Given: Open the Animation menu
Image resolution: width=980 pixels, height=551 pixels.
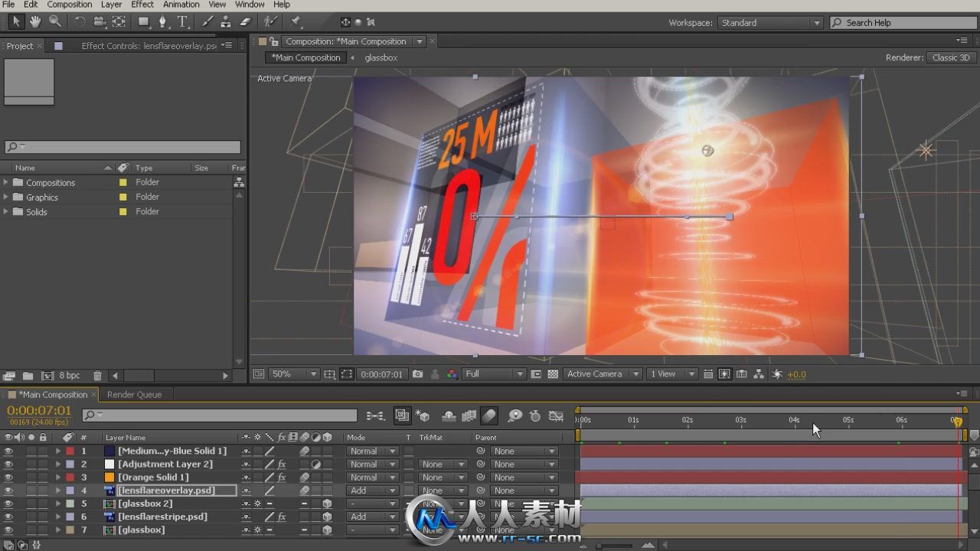Looking at the screenshot, I should (x=181, y=5).
